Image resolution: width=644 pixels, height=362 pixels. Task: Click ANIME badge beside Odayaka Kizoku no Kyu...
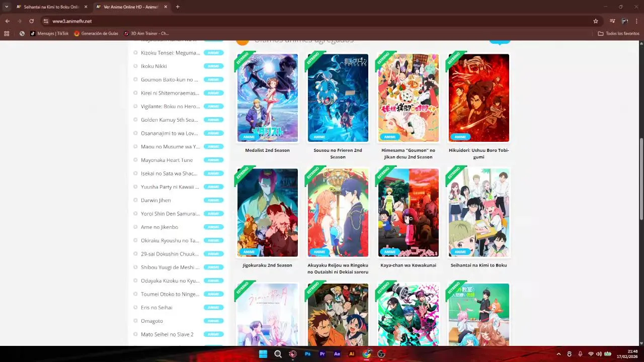[x=214, y=281]
